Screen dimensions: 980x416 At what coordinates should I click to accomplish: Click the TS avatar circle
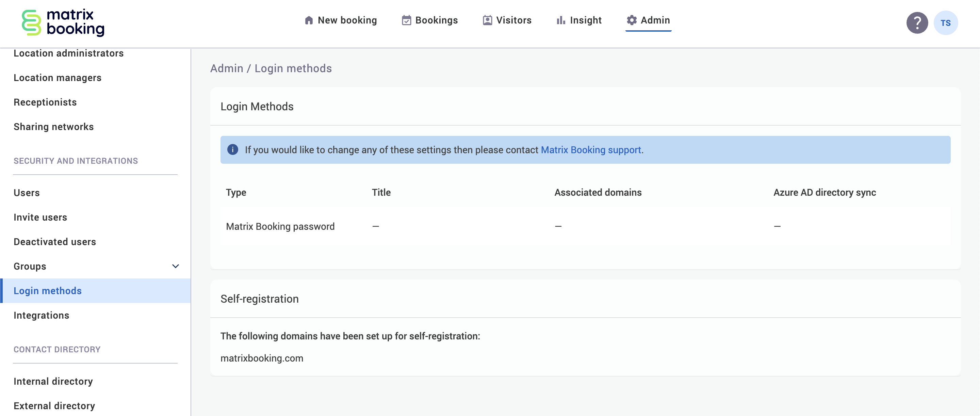(946, 22)
